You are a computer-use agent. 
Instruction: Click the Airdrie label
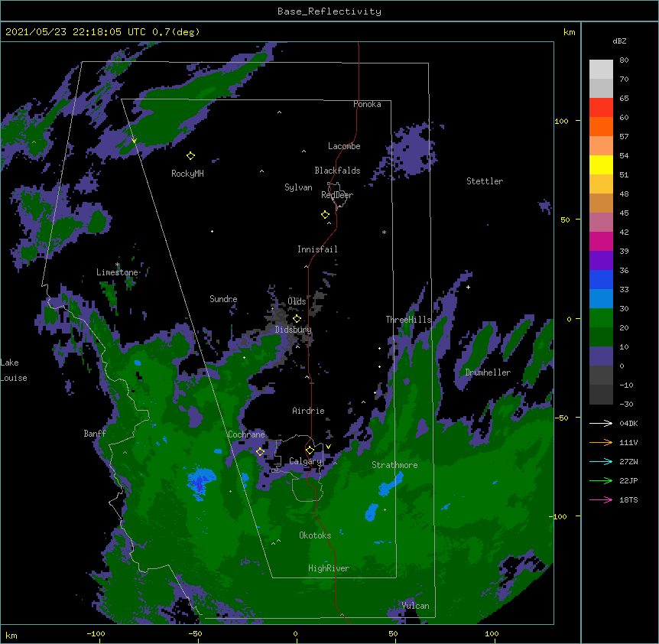(x=308, y=411)
